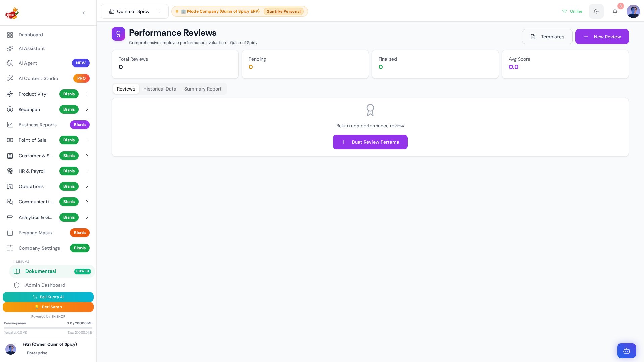The width and height of the screenshot is (644, 362).
Task: Expand the Operations menu chevron
Action: tap(87, 186)
